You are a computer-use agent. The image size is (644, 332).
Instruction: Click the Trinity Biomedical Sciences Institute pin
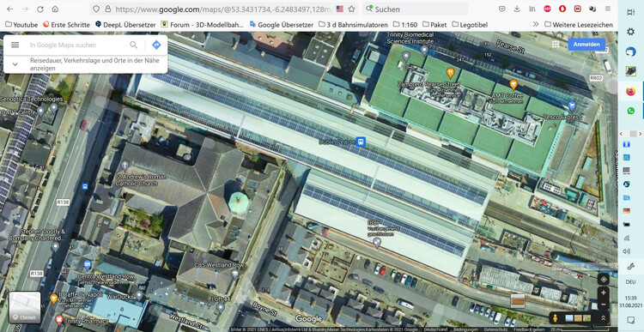424,50
